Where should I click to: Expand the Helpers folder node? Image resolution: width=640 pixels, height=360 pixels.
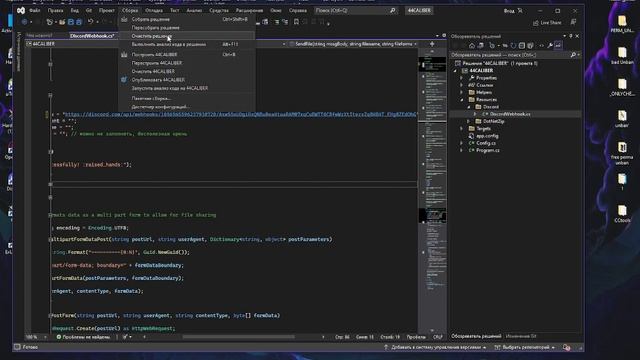462,92
